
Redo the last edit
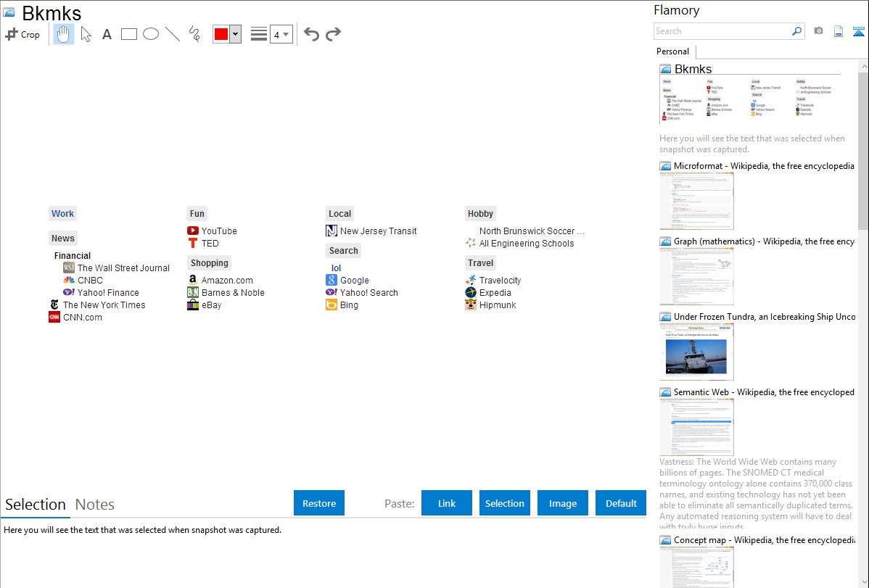[333, 34]
